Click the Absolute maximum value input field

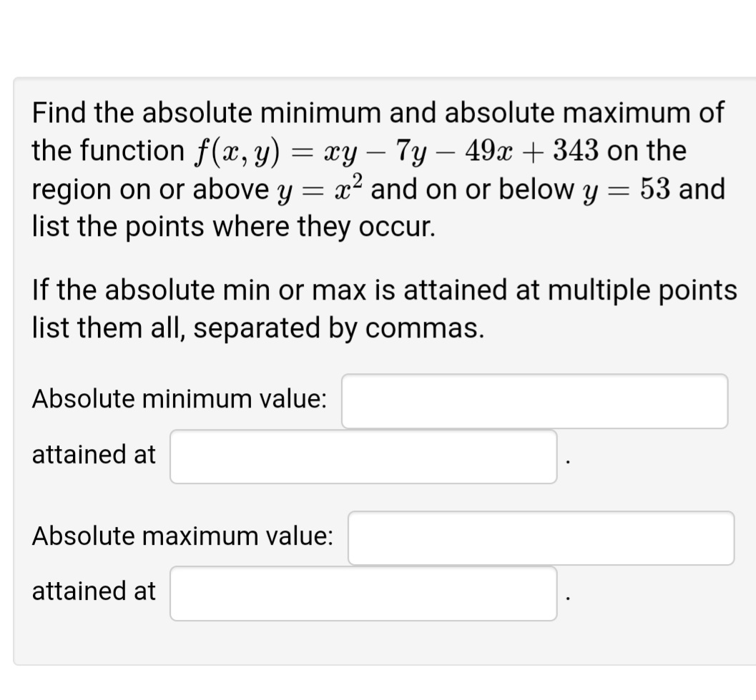541,538
